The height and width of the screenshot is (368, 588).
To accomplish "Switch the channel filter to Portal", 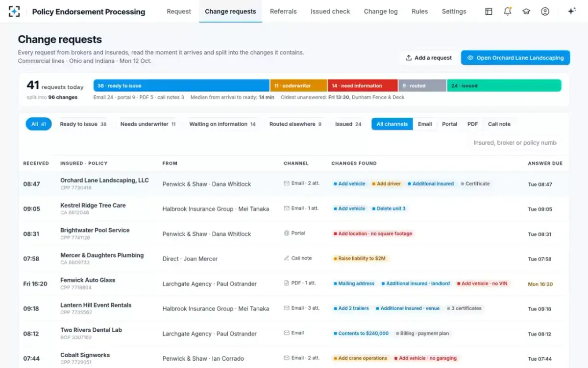I will 450,124.
